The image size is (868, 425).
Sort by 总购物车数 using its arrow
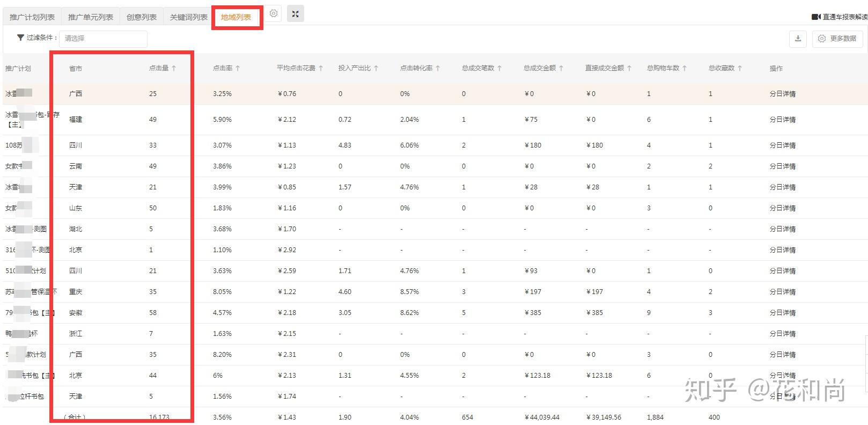685,68
